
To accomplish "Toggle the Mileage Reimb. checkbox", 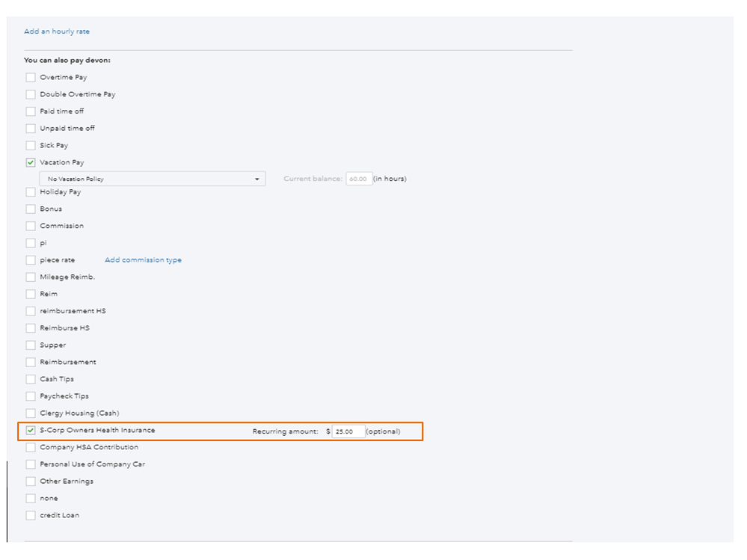I will click(31, 277).
